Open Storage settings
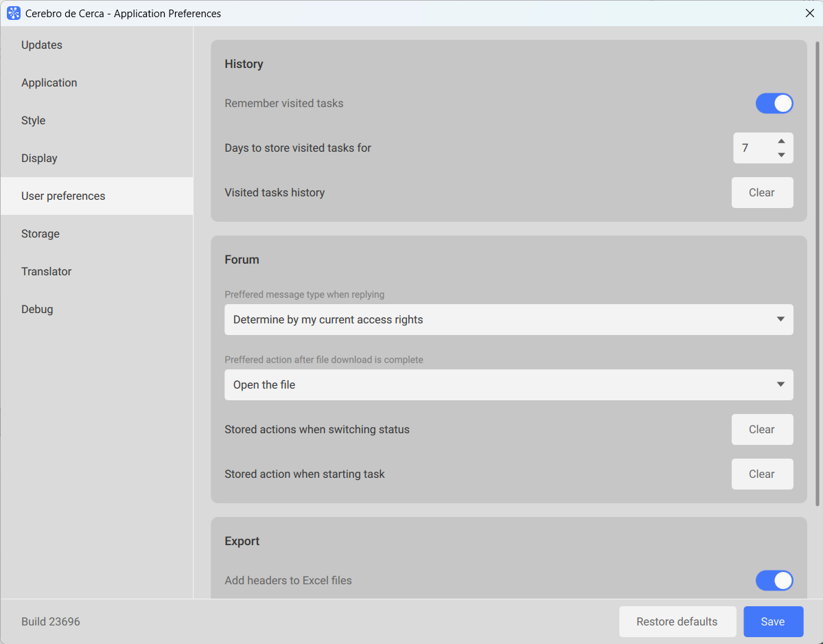 point(40,234)
